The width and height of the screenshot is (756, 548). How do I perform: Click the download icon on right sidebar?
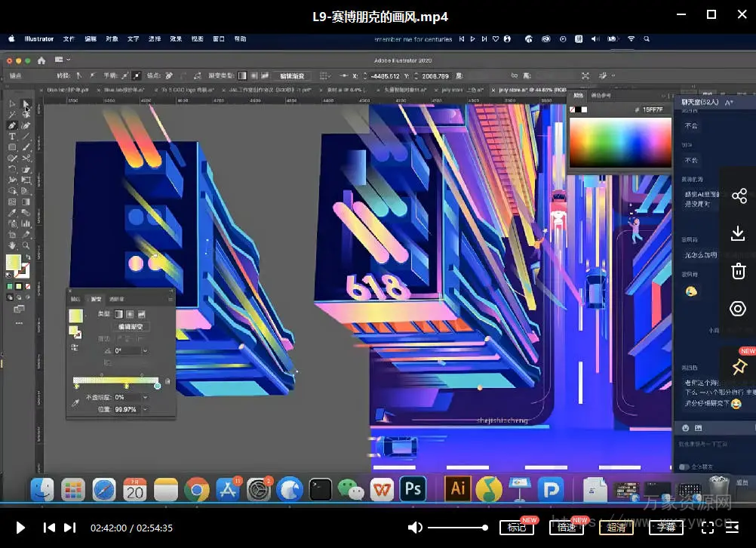pyautogui.click(x=739, y=233)
